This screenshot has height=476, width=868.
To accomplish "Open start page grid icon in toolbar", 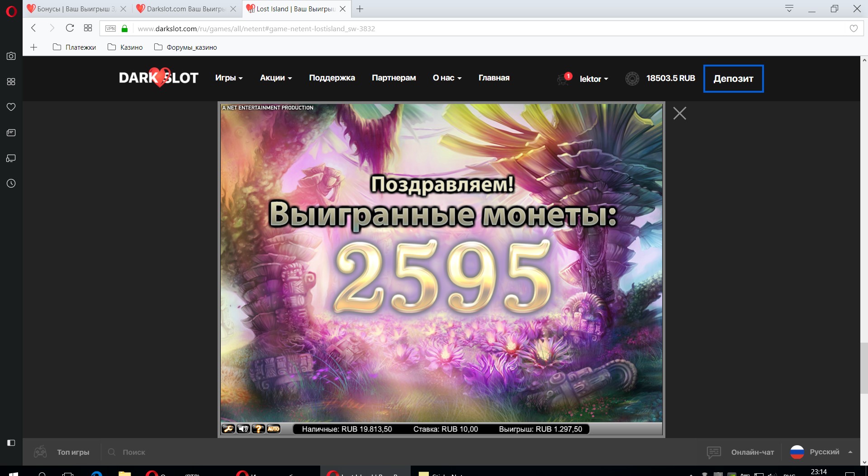I will [88, 28].
